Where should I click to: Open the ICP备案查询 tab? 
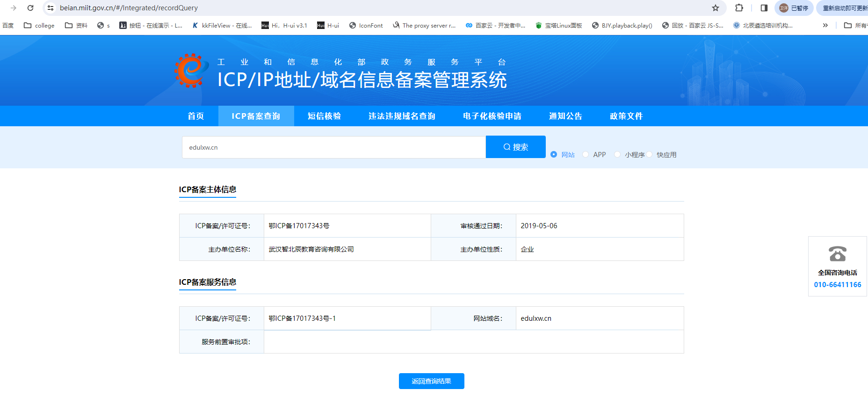click(x=256, y=116)
